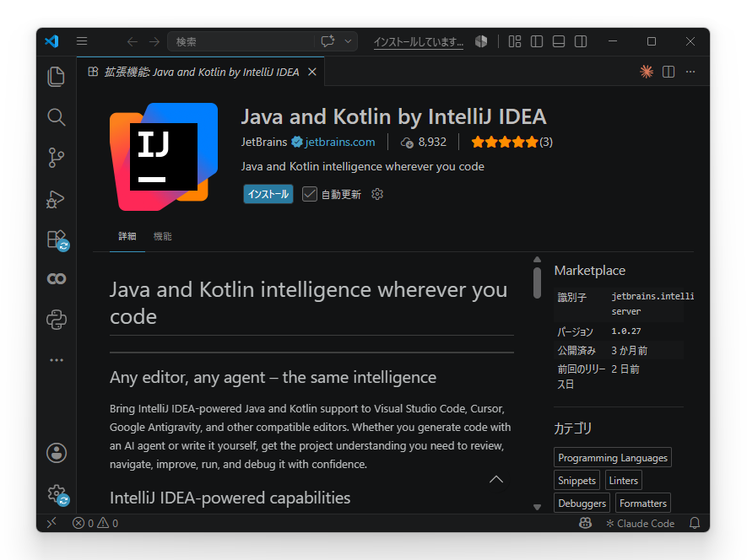Open the Explorer view in activity bar

click(x=57, y=77)
